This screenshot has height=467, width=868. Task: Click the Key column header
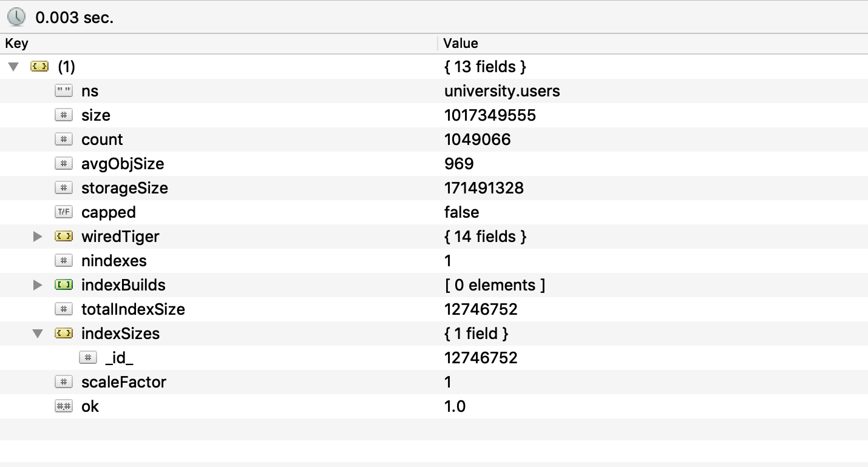tap(17, 43)
